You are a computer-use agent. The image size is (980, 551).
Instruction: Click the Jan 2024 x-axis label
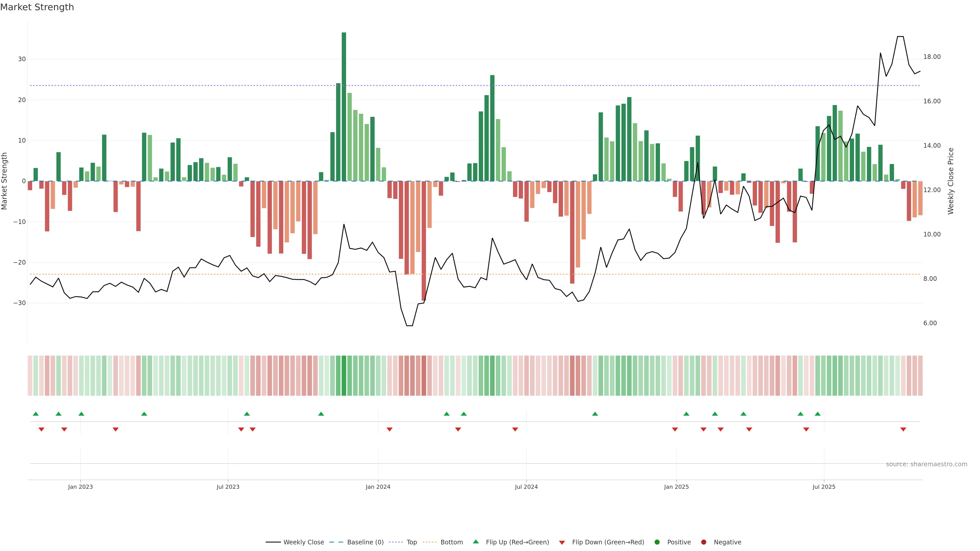378,487
